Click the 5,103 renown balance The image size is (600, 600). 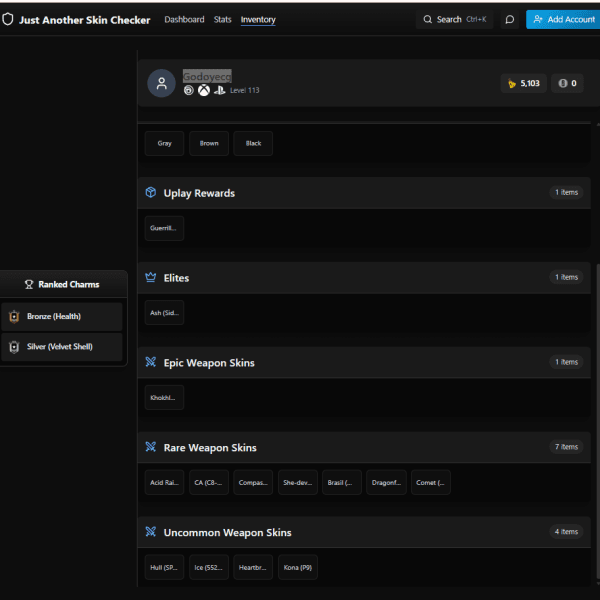523,83
